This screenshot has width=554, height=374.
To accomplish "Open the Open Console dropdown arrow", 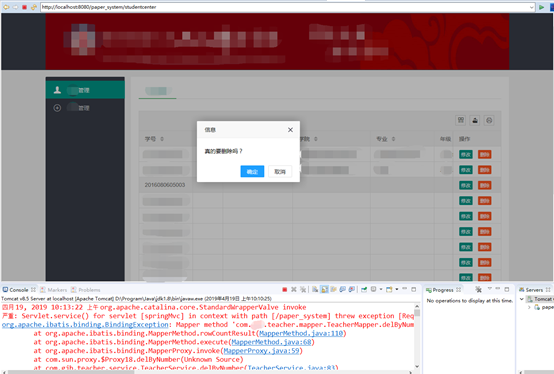I will [397, 289].
